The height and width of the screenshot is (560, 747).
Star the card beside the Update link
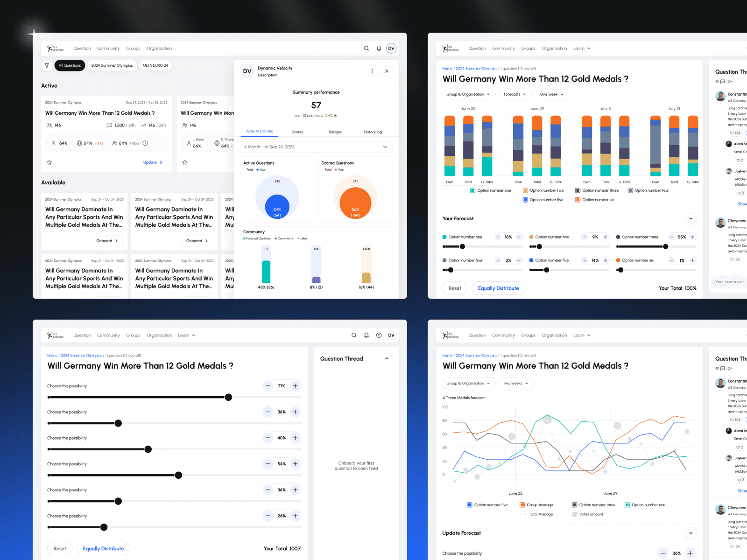coord(49,162)
